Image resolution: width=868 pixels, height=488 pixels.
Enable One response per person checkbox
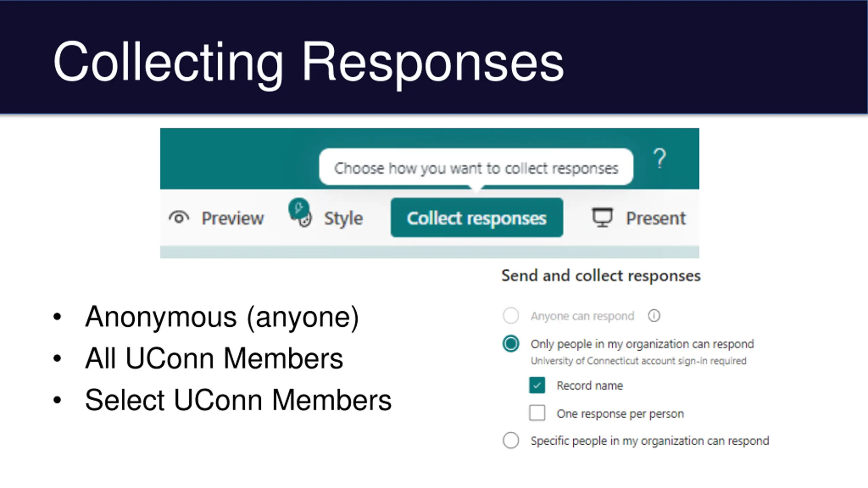click(x=537, y=413)
